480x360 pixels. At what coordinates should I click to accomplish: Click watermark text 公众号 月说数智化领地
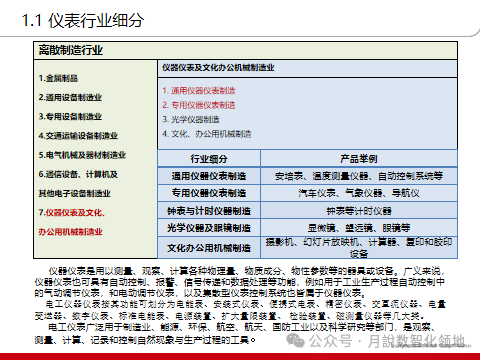(387, 341)
